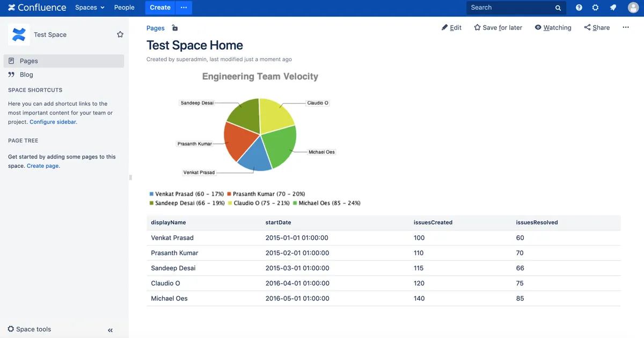Click the just a moment ago link
The image size is (644, 338).
pyautogui.click(x=268, y=59)
